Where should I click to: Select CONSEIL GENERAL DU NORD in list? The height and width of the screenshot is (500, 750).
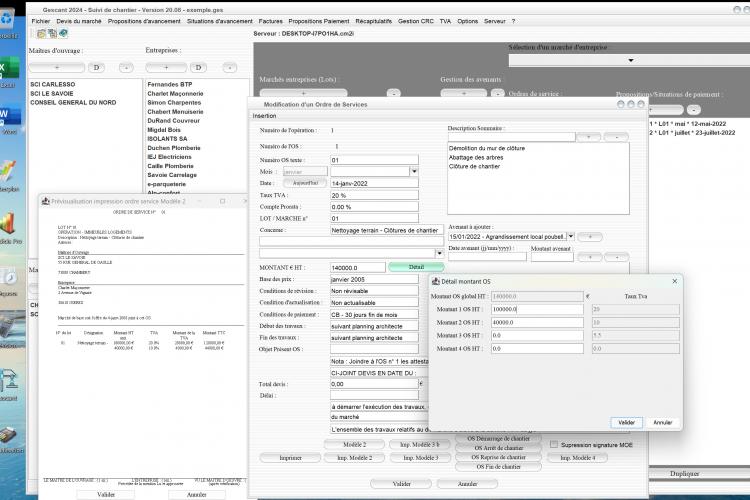(73, 102)
